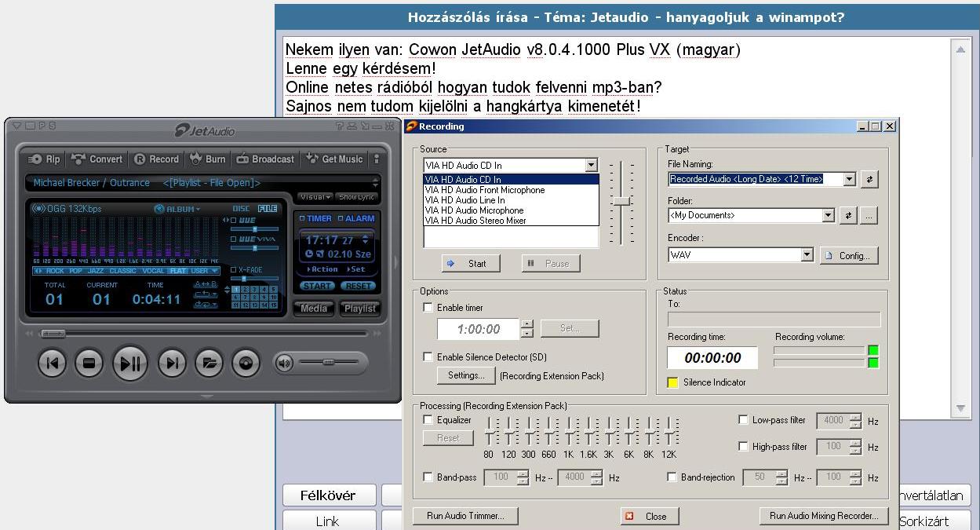Click the A↔B repeat icon in JetAudio
This screenshot has height=530, width=980.
click(x=205, y=284)
